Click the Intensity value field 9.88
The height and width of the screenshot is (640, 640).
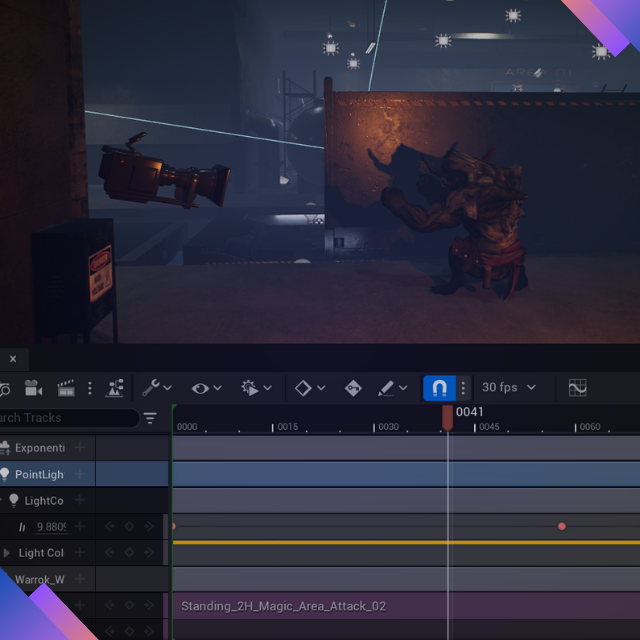(52, 527)
